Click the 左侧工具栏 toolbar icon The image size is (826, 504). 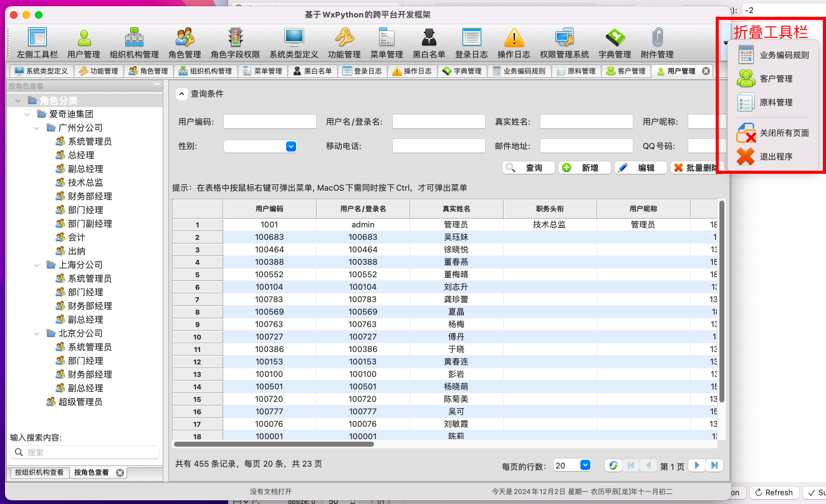pyautogui.click(x=37, y=43)
